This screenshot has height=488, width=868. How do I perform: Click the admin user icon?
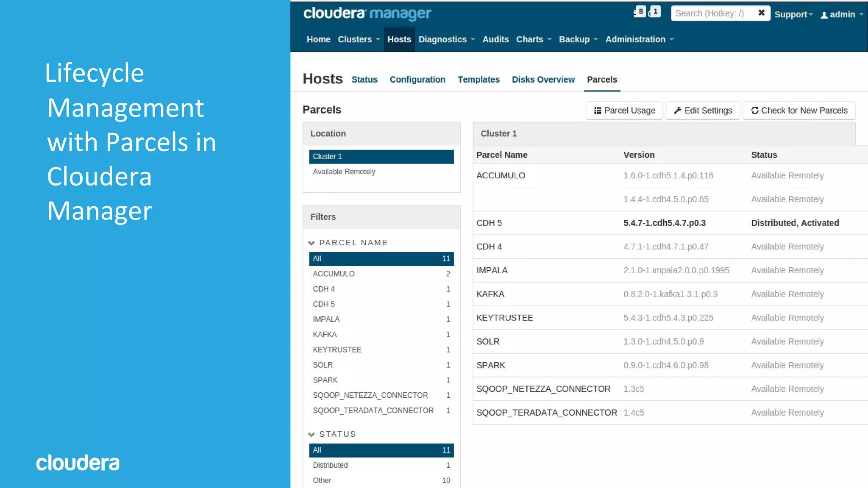(824, 15)
